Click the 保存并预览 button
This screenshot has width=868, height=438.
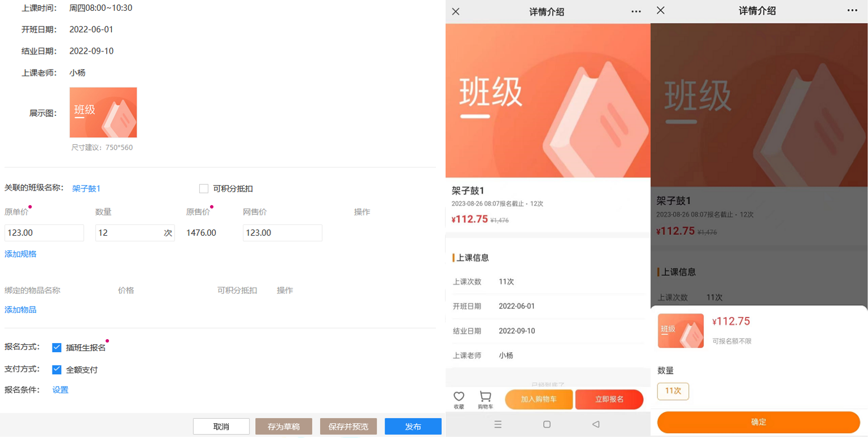tap(348, 427)
